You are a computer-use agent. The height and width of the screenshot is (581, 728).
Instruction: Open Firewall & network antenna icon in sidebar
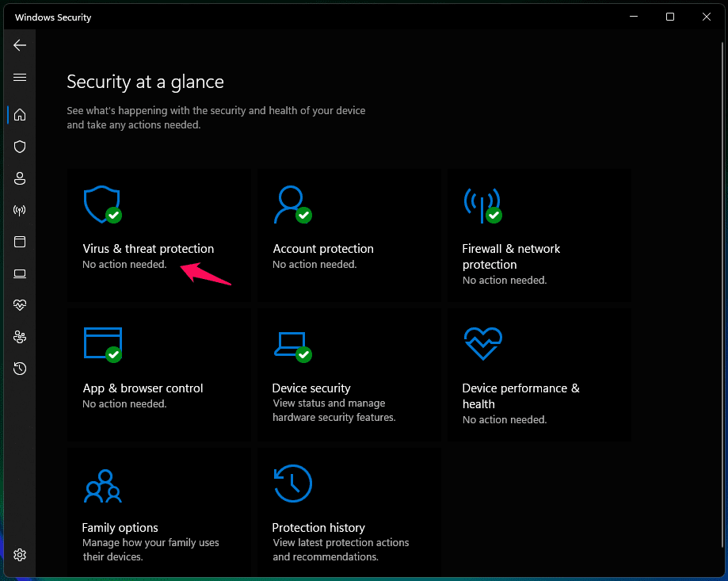[20, 210]
